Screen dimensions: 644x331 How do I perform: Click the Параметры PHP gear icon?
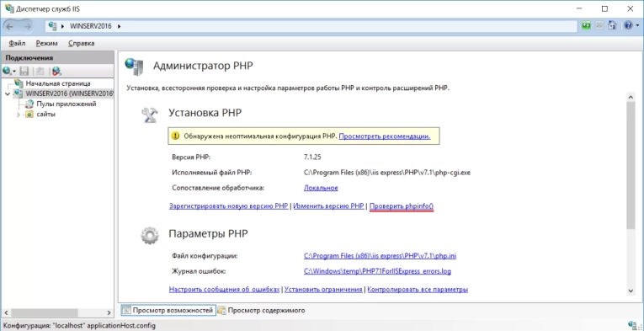pyautogui.click(x=149, y=236)
